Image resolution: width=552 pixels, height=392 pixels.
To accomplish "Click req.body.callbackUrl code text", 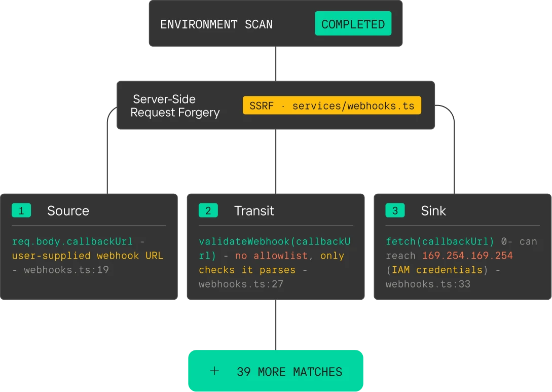I will [72, 241].
